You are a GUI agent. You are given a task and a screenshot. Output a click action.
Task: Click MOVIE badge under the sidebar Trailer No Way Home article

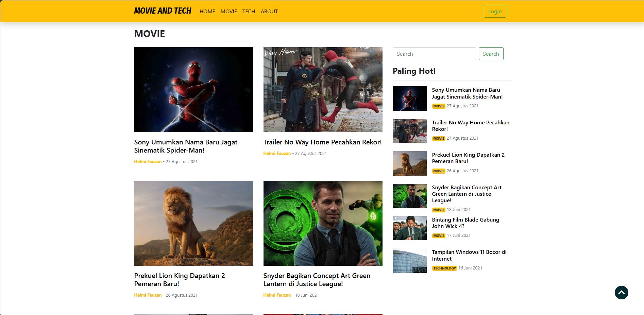439,138
